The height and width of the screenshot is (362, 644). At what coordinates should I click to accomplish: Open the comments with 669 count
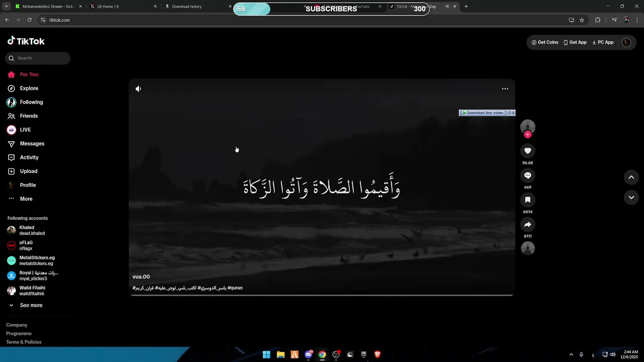(x=528, y=175)
